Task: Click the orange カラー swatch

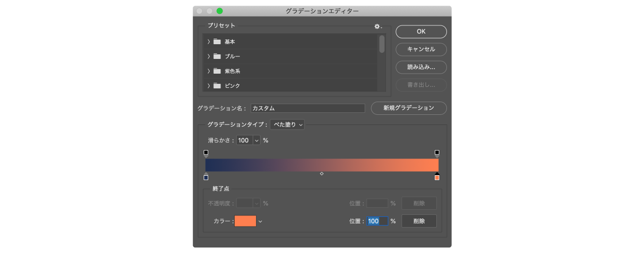Action: click(x=245, y=221)
